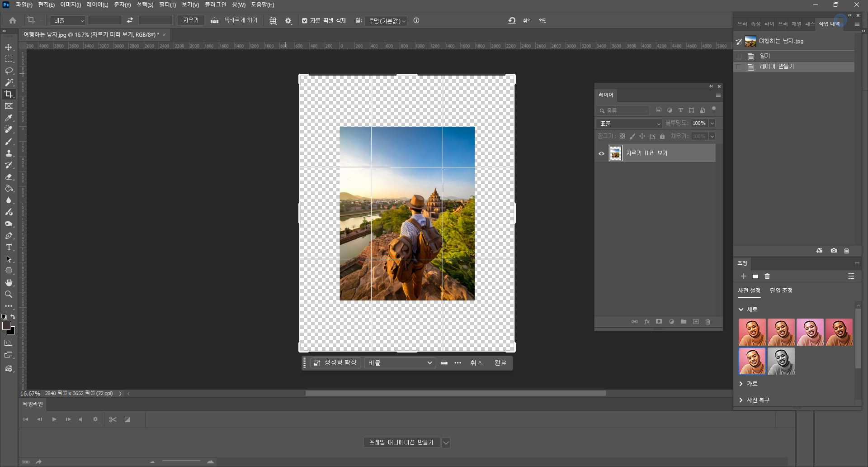Expand the 가로 presets group
The image size is (868, 467).
coord(741,384)
